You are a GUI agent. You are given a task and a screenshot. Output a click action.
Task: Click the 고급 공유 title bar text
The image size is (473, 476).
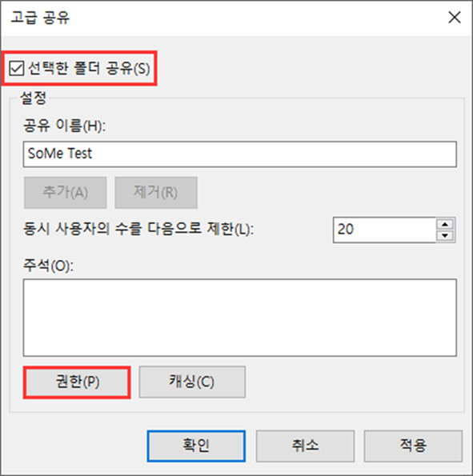pyautogui.click(x=40, y=18)
